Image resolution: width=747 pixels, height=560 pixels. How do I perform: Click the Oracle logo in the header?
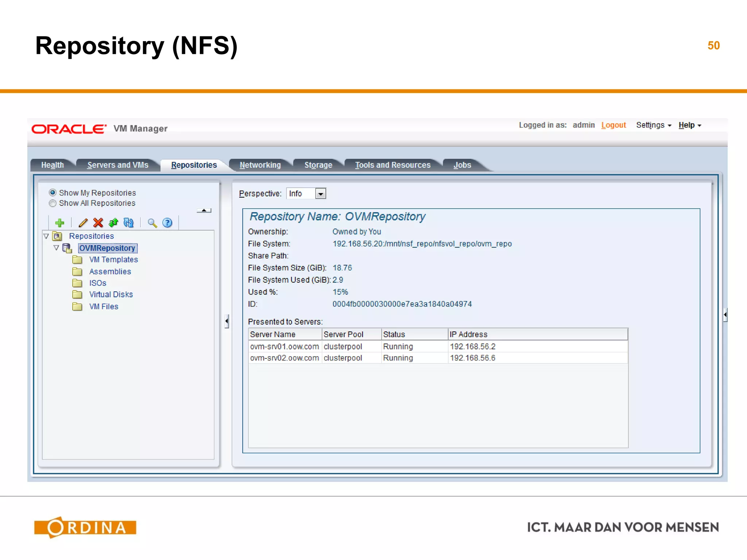(x=69, y=129)
